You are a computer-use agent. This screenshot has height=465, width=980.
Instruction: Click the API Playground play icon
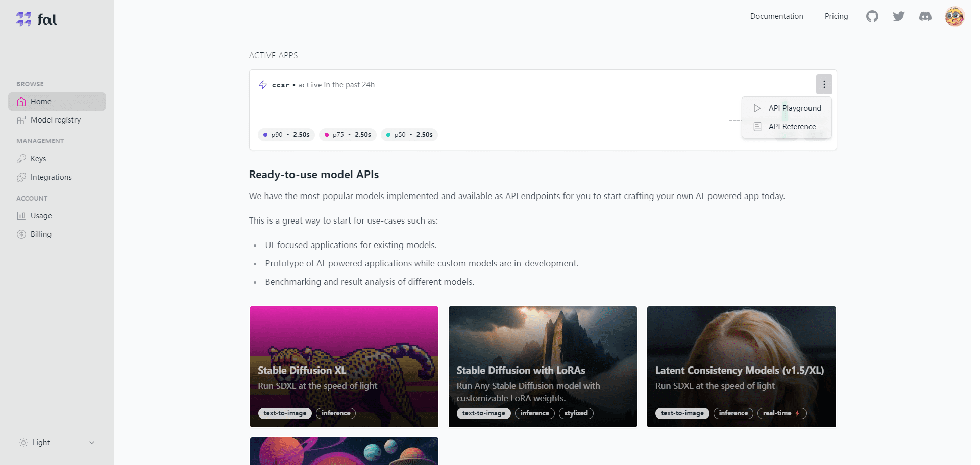pyautogui.click(x=757, y=108)
